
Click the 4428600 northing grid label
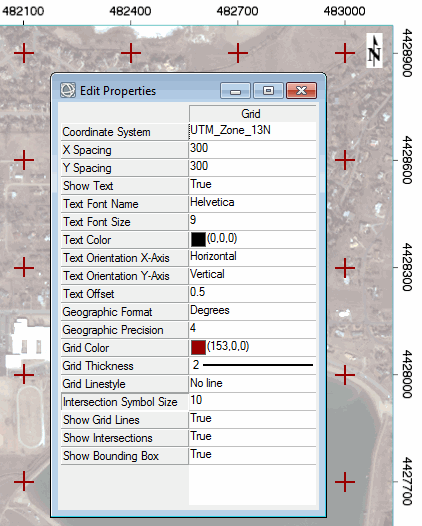click(407, 160)
